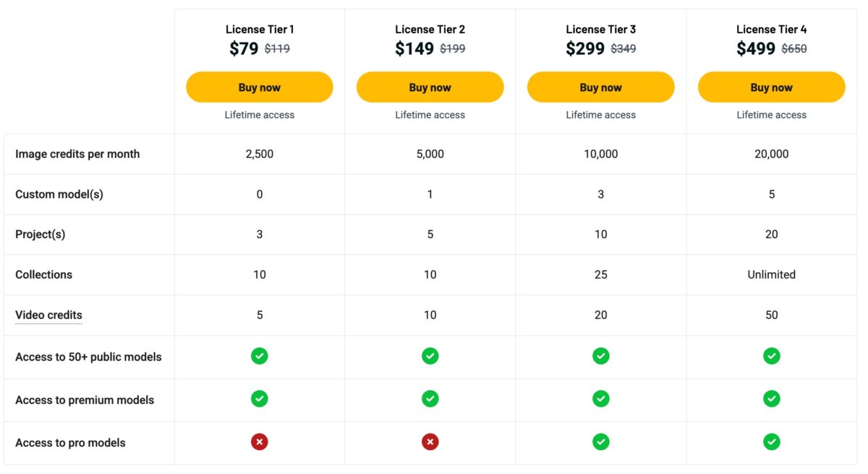Click Buy now for License Tier 1
Screen dimensions: 868x474
tap(259, 86)
